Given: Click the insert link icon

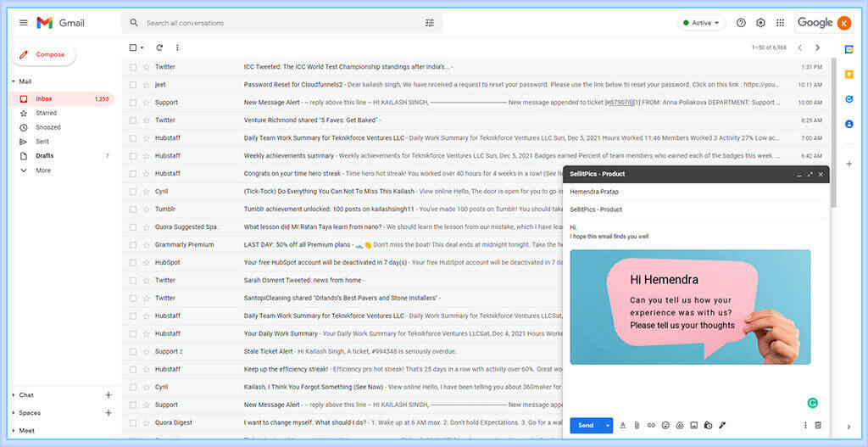Looking at the screenshot, I should point(651,425).
